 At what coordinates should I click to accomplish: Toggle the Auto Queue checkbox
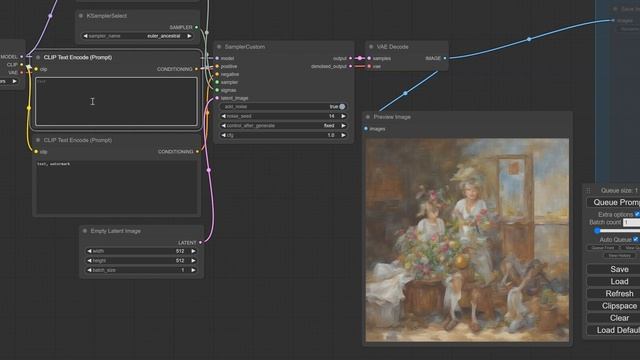coord(636,240)
